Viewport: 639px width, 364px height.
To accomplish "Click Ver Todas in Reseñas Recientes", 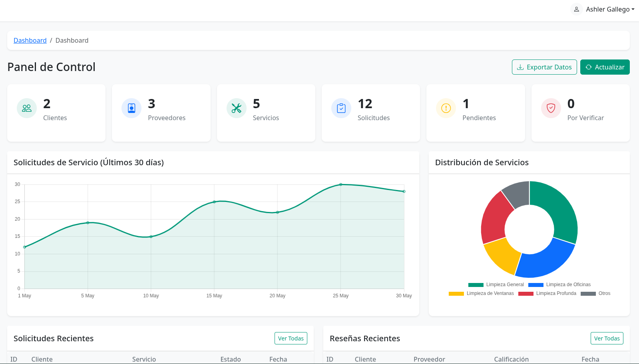I will [x=607, y=338].
